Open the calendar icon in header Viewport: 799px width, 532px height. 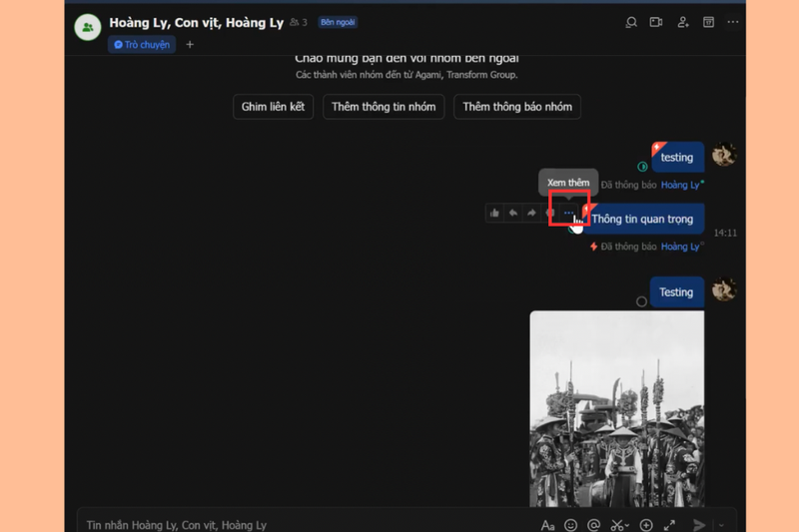click(708, 22)
